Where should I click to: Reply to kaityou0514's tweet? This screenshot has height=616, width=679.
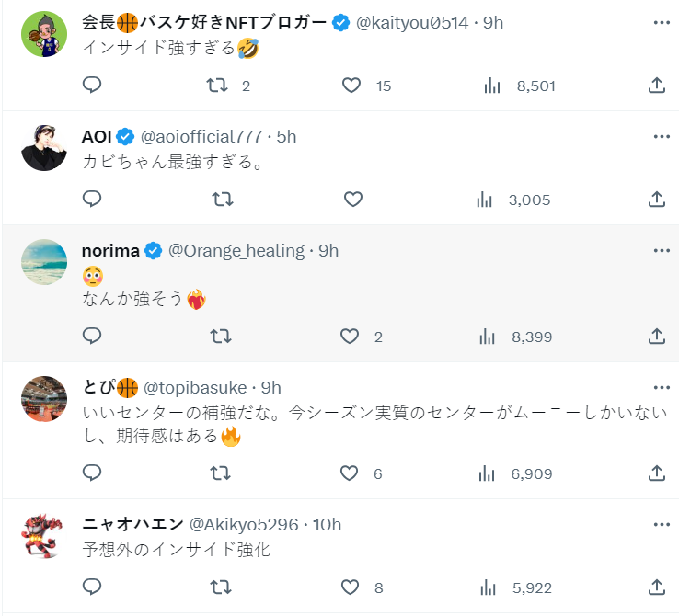point(92,86)
